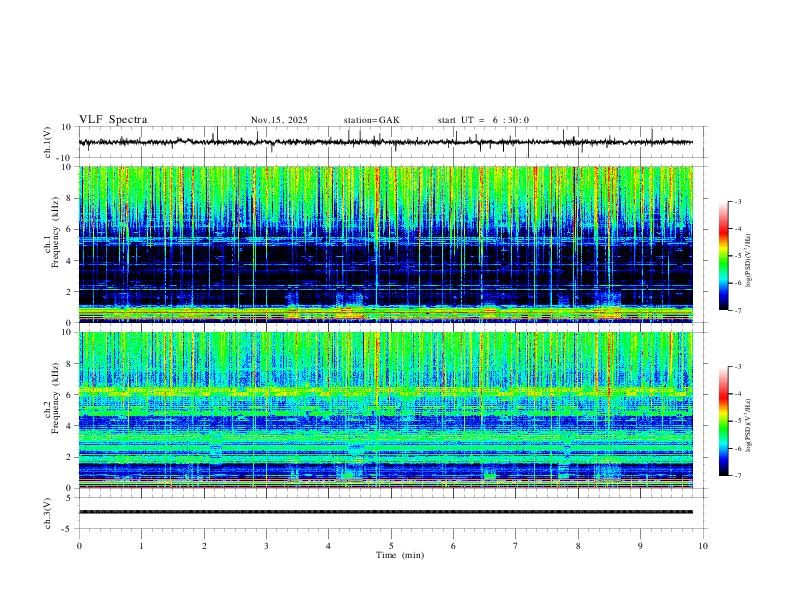Click the "-3" value on ch.1 color bar
Image resolution: width=792 pixels, height=612 pixels.
(x=738, y=201)
